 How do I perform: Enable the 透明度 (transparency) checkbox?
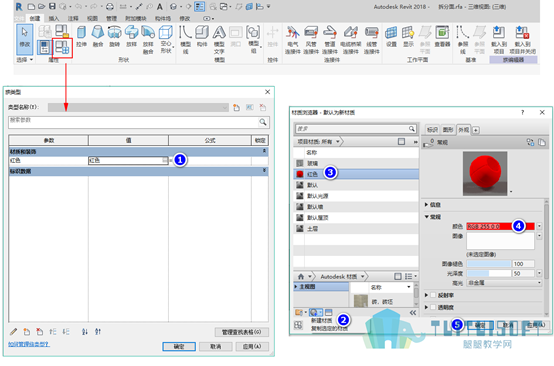tap(433, 307)
